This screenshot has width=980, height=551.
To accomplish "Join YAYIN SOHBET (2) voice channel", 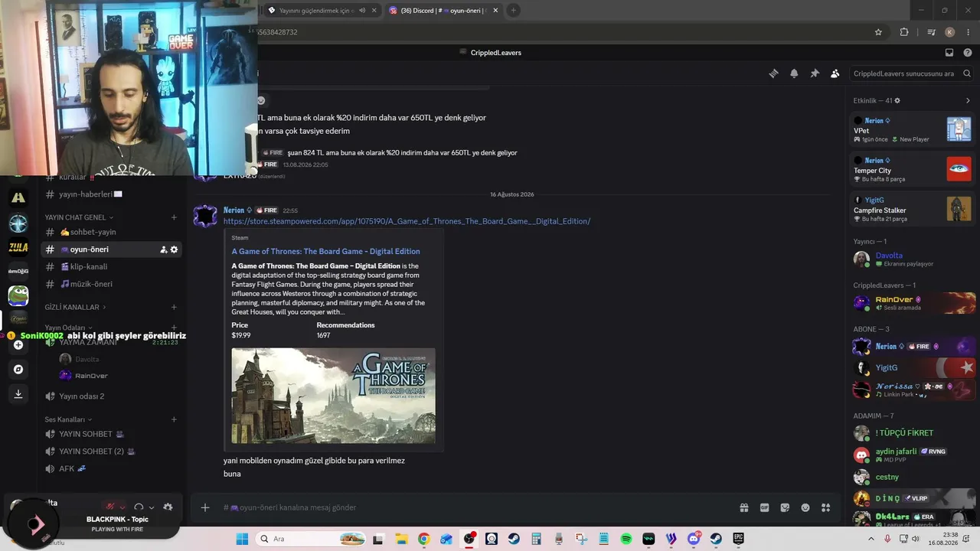I will (111, 452).
